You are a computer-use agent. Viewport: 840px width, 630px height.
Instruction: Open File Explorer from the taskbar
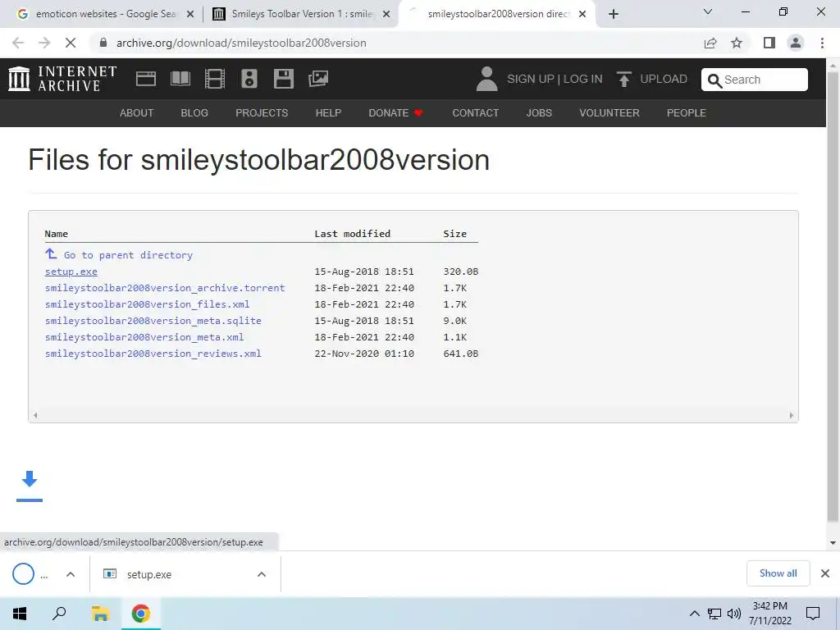point(100,614)
